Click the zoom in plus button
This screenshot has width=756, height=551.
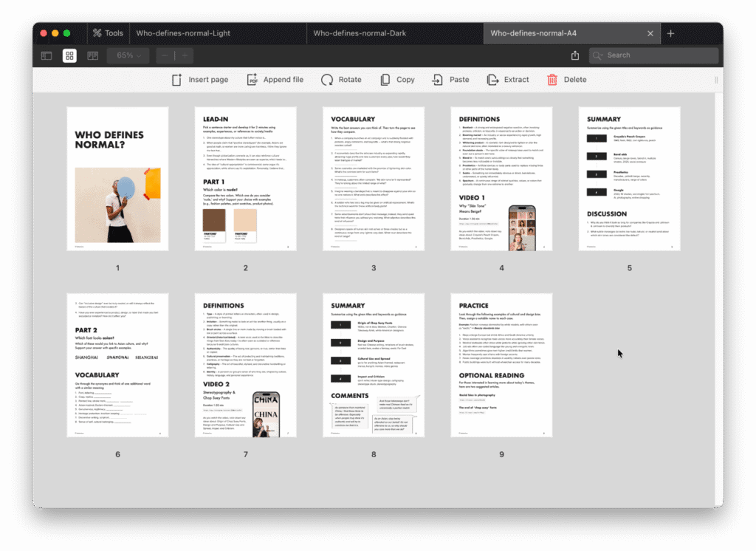coord(184,55)
